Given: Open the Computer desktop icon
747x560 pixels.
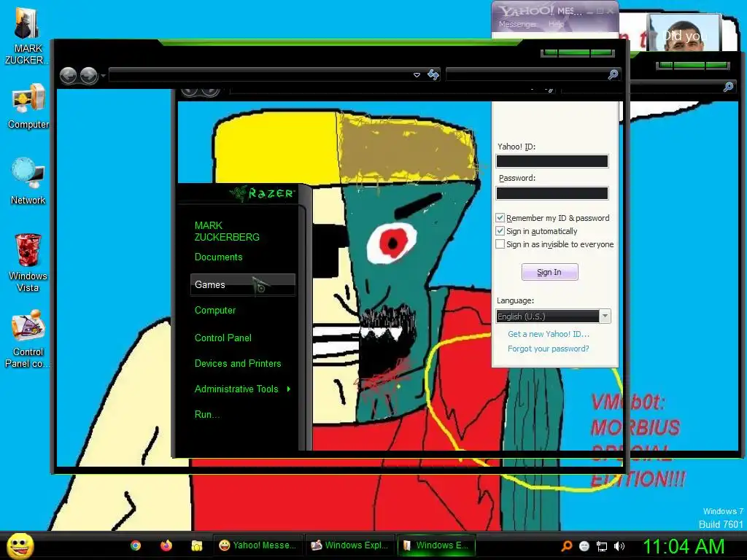Looking at the screenshot, I should point(28,106).
